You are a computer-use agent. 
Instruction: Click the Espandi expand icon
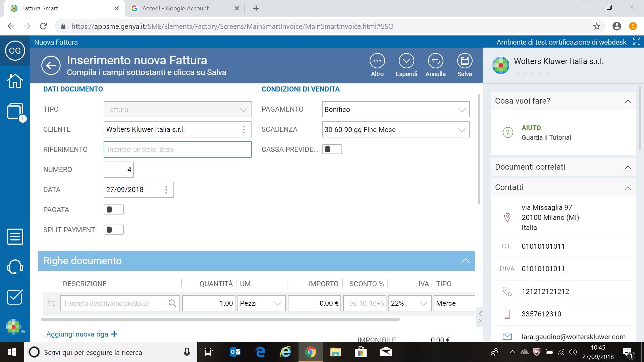tap(406, 61)
